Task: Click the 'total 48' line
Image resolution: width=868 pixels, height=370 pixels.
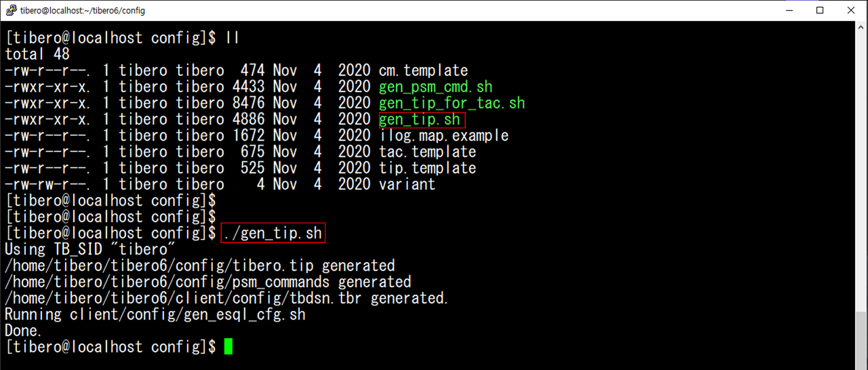Action: click(37, 54)
